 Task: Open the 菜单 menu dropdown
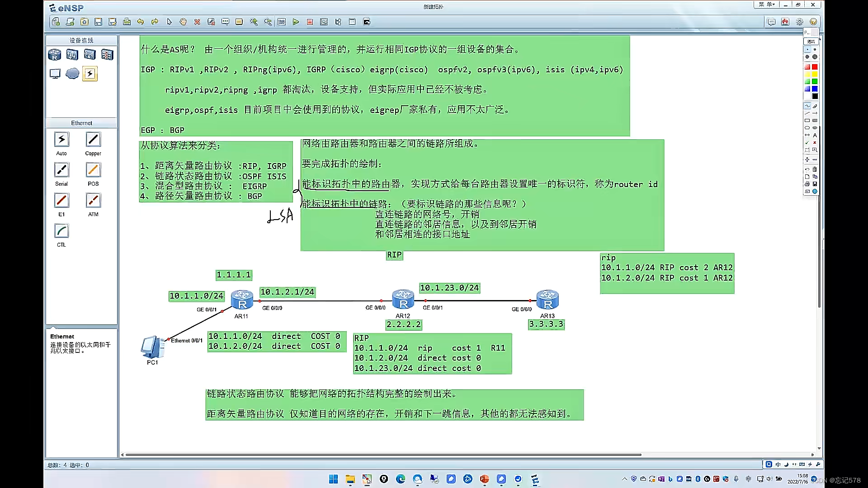tap(766, 5)
